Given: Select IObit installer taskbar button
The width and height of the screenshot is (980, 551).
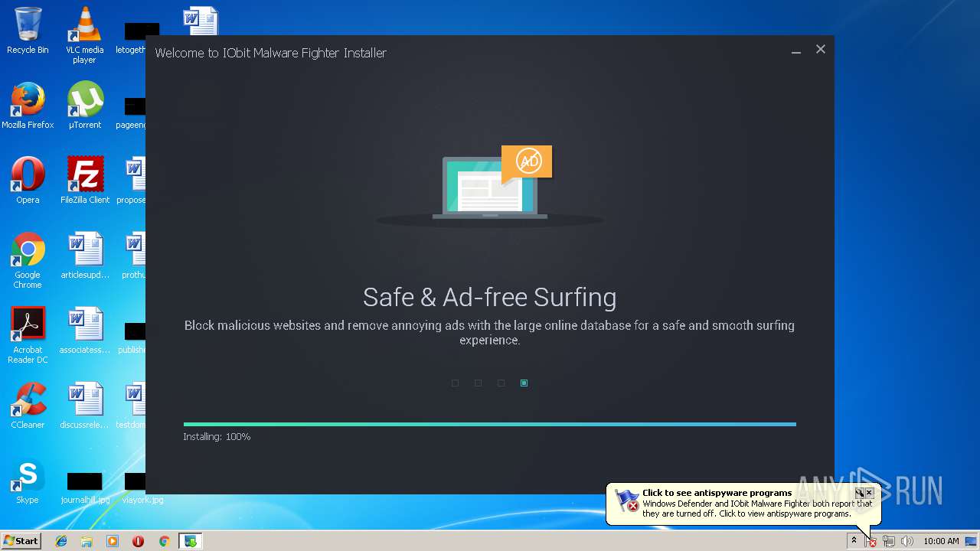Looking at the screenshot, I should point(190,541).
